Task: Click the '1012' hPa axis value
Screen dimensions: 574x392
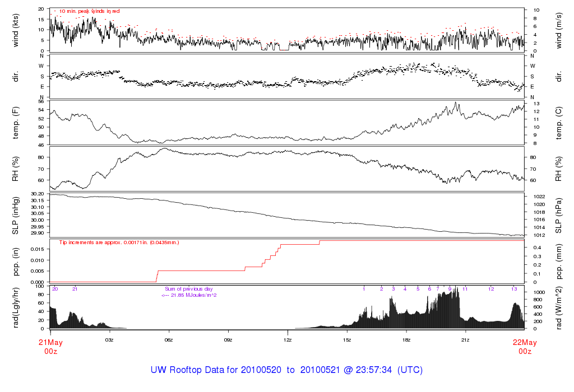Action: point(540,235)
